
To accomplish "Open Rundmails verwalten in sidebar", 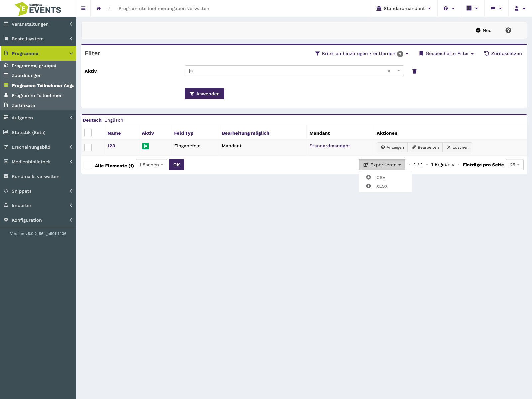I will coord(38,176).
